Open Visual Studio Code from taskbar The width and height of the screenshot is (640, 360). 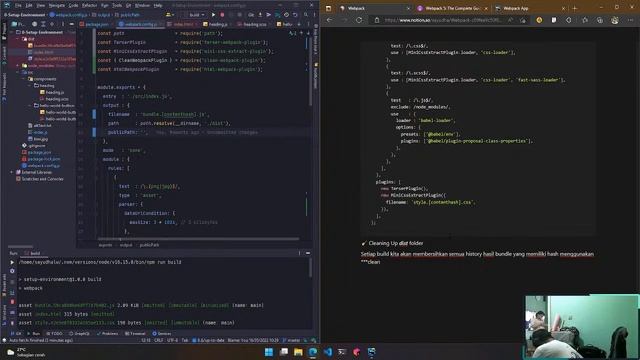[x=327, y=352]
